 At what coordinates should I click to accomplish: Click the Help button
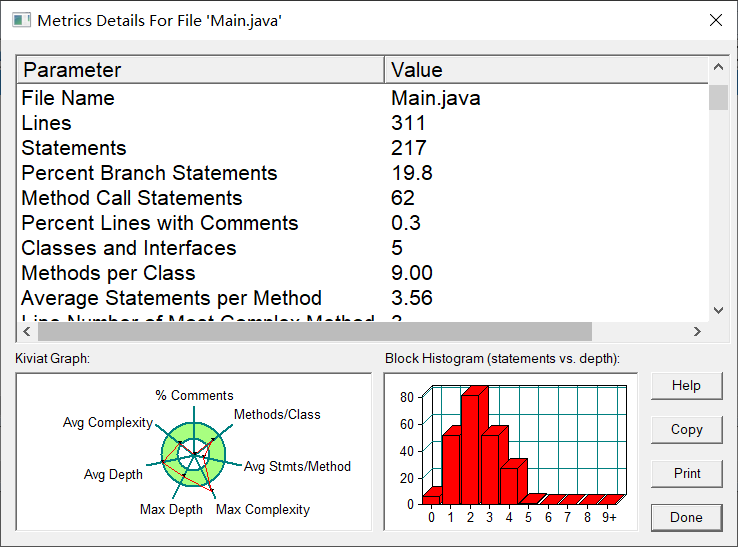(x=686, y=386)
